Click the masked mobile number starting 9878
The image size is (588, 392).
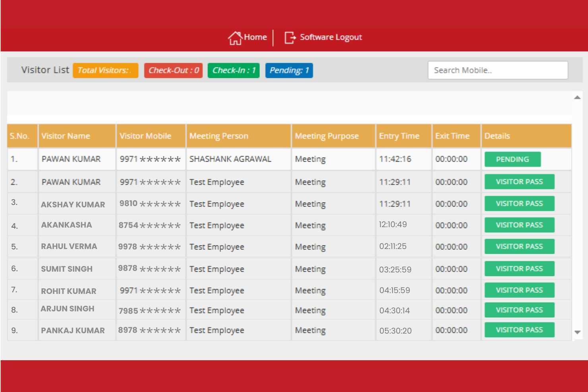(149, 268)
